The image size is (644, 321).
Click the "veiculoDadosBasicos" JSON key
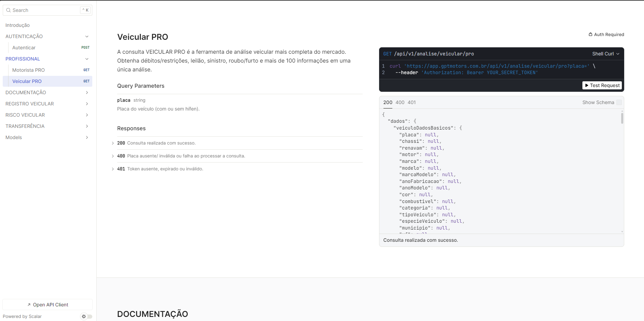(424, 128)
